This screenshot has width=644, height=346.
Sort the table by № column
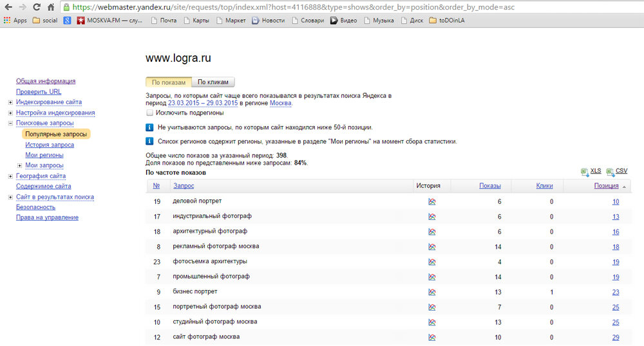(156, 186)
